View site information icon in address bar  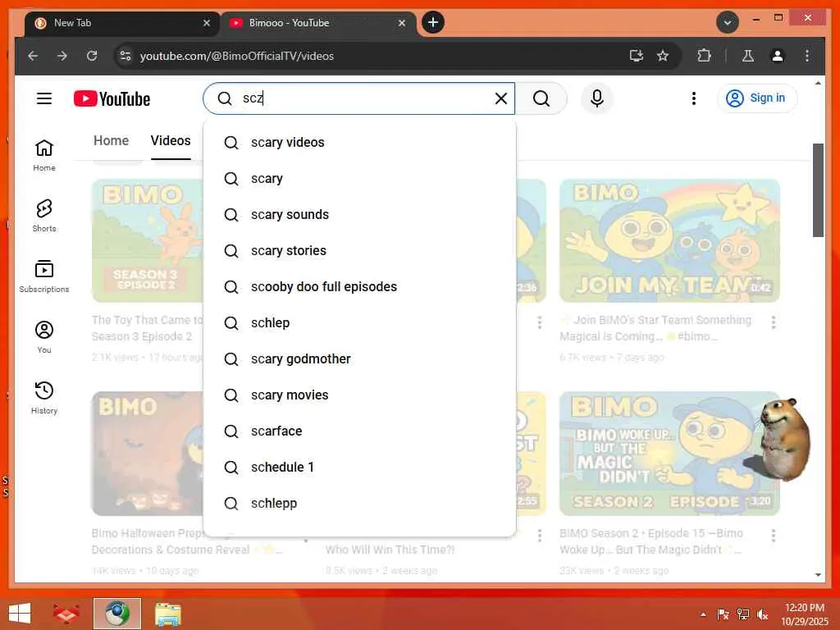click(x=126, y=56)
